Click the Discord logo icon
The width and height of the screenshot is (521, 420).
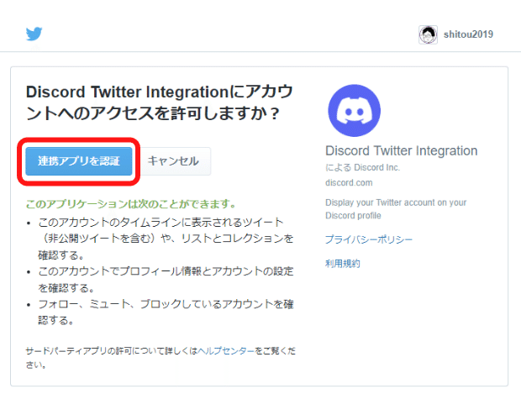tap(355, 111)
